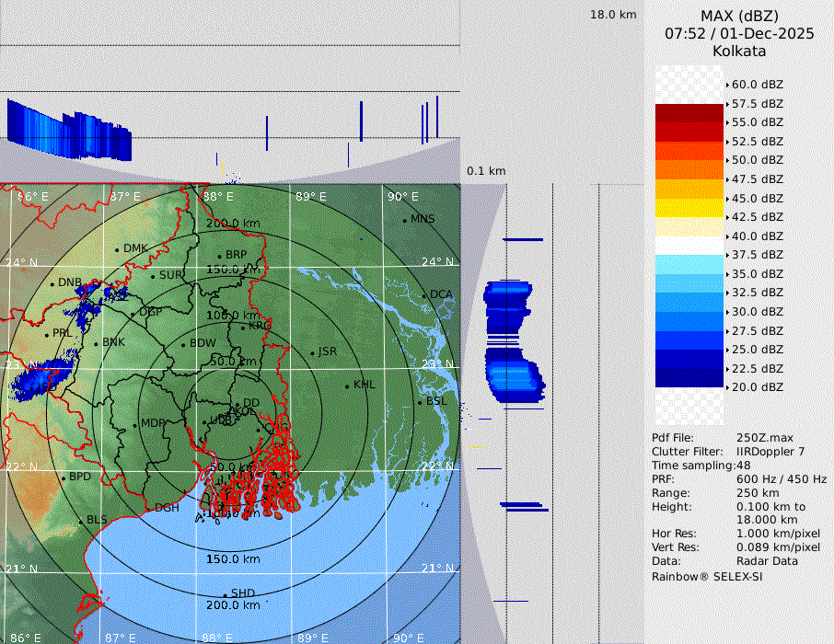Click the JSR station marker
The width and height of the screenshot is (834, 644).
pos(312,353)
